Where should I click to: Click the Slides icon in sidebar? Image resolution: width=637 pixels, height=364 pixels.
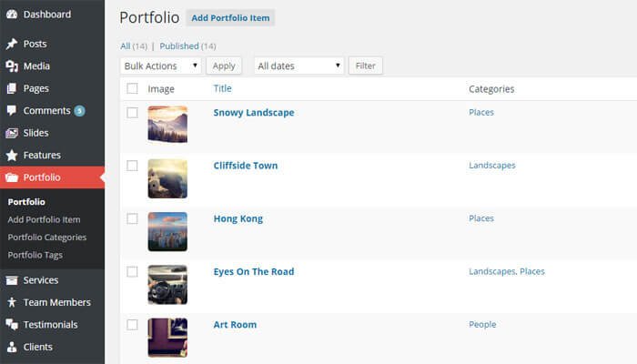pyautogui.click(x=11, y=133)
